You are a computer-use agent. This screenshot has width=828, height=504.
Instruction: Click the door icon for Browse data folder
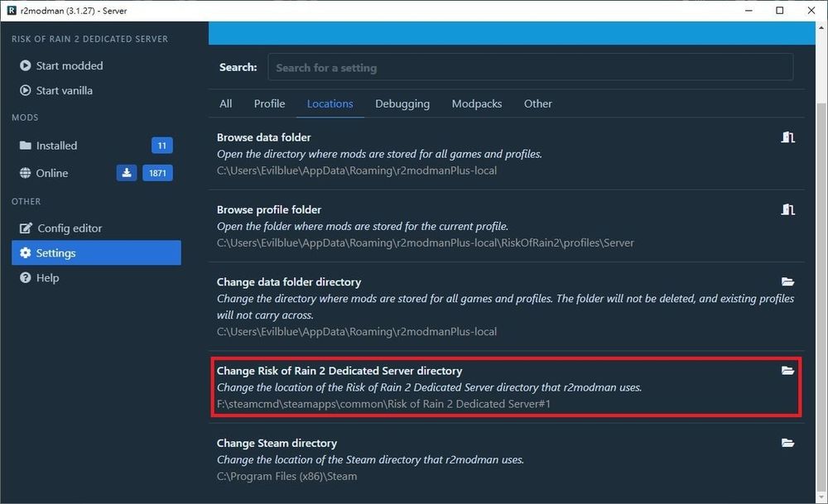(787, 137)
